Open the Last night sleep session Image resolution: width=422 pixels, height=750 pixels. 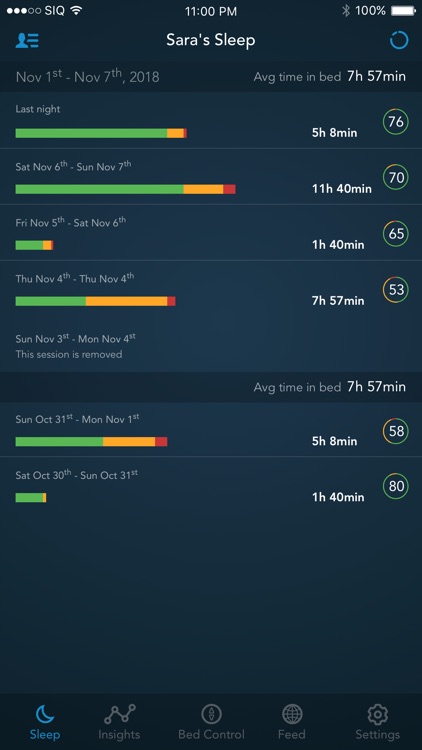[211, 121]
